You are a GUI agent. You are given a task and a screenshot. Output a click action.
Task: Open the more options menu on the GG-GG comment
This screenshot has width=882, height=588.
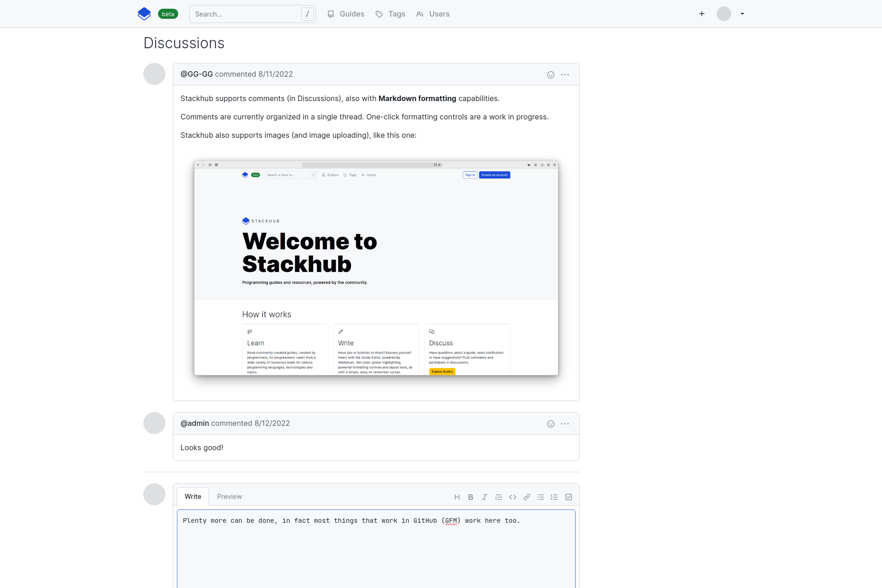(x=565, y=75)
